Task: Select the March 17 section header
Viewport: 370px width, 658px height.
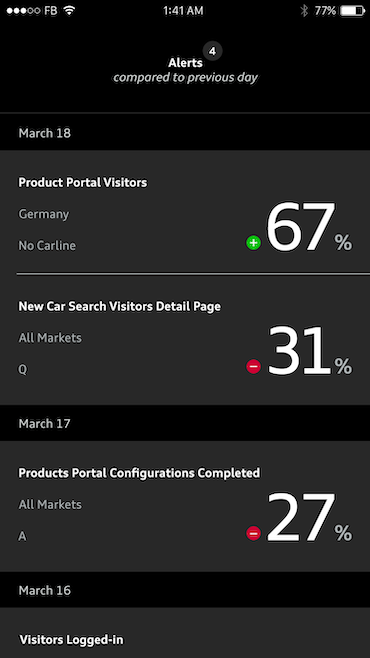Action: click(185, 423)
